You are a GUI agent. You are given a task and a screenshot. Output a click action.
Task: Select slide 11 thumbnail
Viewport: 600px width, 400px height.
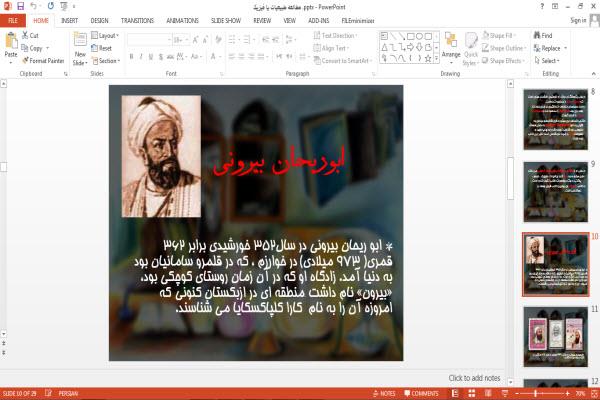point(556,337)
